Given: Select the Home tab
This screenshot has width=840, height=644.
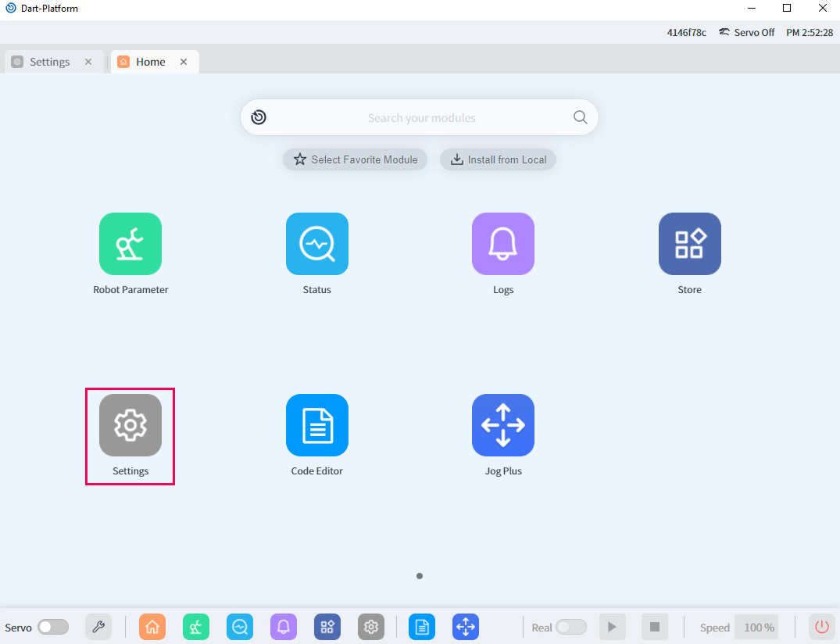Looking at the screenshot, I should [150, 62].
